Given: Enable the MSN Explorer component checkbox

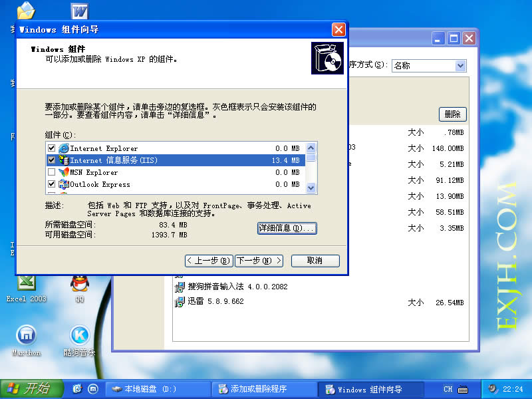Looking at the screenshot, I should point(52,172).
